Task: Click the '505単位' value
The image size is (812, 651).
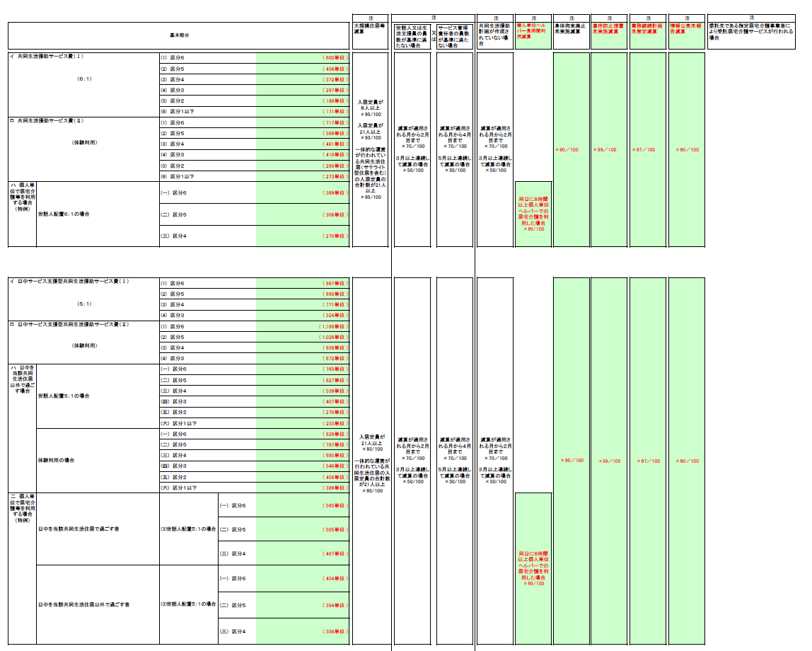Action: pos(335,530)
